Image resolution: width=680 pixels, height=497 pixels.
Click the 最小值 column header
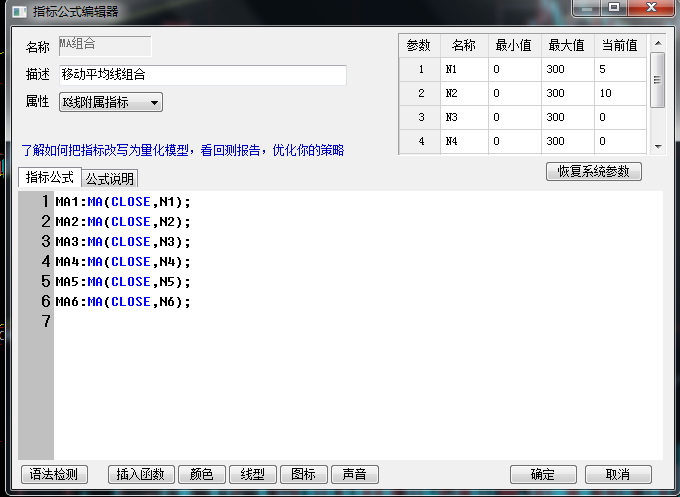coord(515,45)
